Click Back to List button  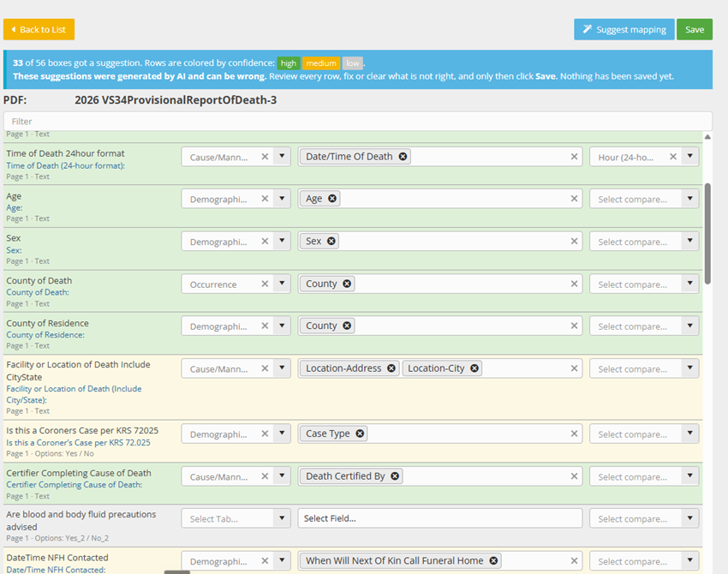click(39, 29)
